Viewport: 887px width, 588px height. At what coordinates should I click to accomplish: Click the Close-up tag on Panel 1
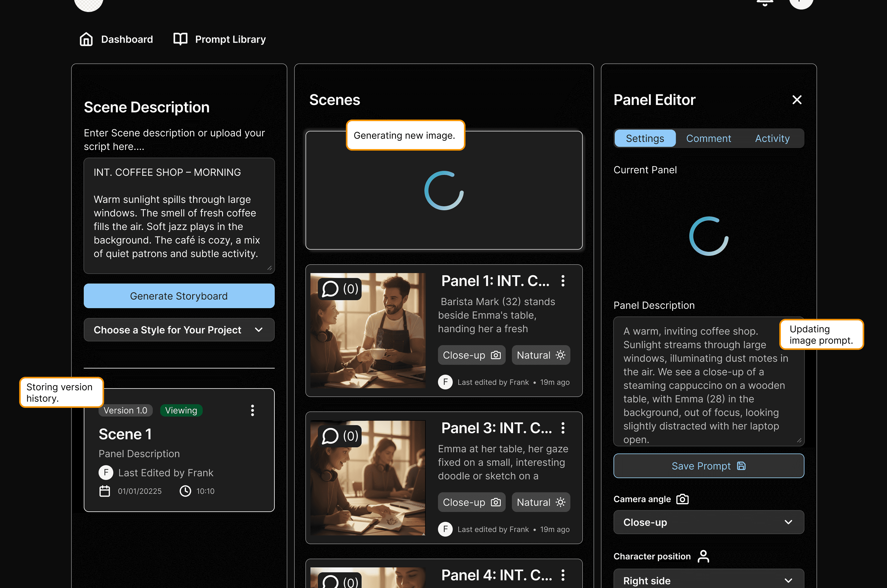coord(471,355)
